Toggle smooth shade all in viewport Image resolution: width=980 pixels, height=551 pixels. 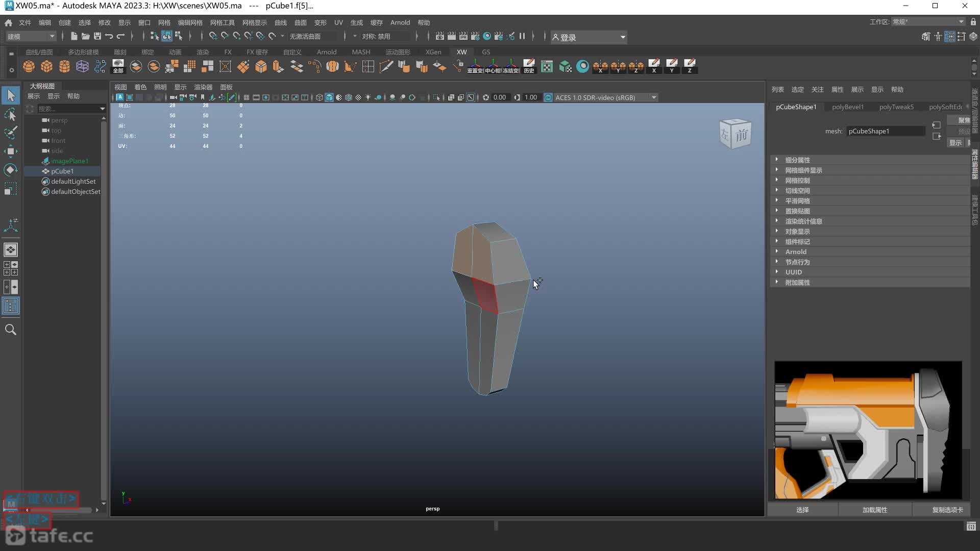(329, 97)
